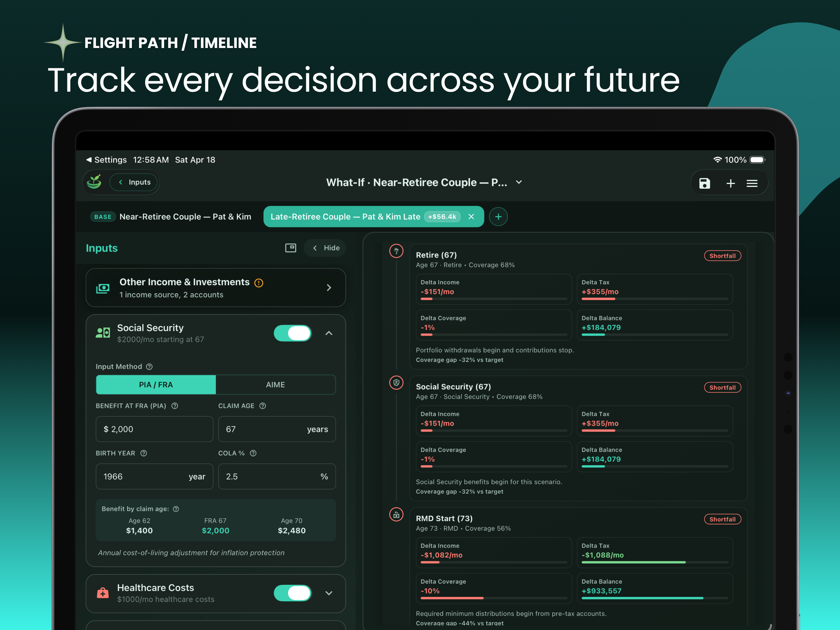This screenshot has height=630, width=840.
Task: Collapse the Social Security section
Action: [329, 333]
